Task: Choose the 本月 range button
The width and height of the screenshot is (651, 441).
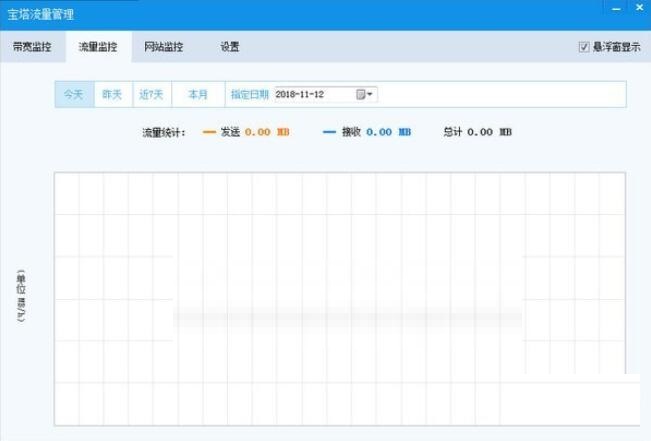Action: (197, 94)
